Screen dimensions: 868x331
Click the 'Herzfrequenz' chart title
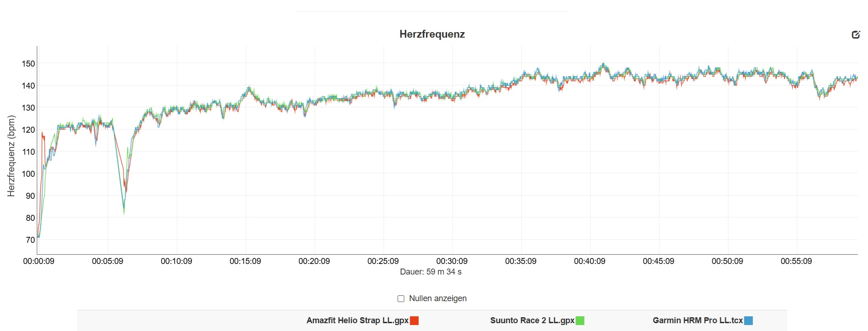(432, 34)
